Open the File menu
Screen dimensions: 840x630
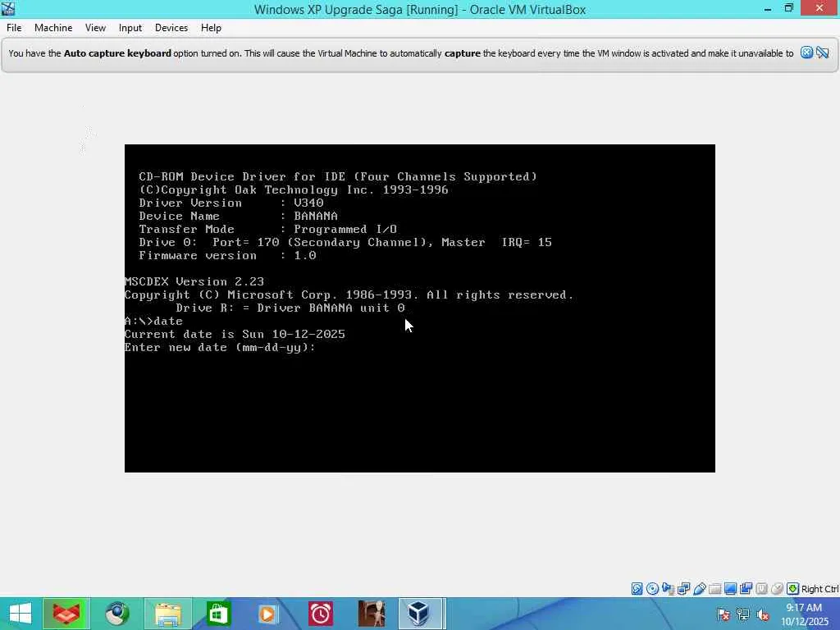[14, 28]
